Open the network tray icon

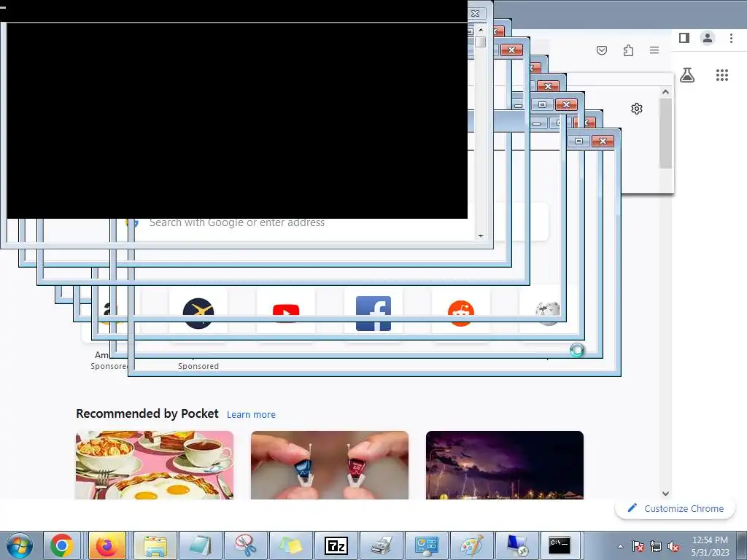(x=656, y=547)
